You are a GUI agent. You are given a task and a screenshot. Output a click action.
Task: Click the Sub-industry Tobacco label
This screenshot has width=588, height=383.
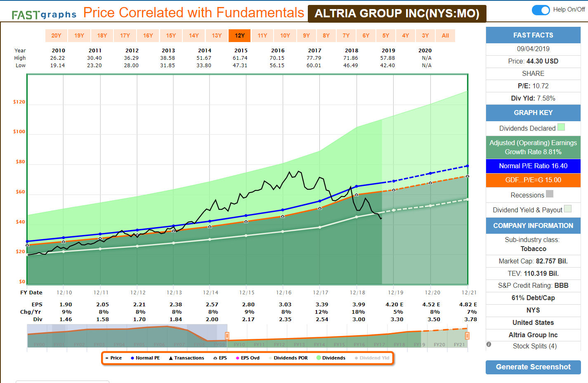pos(533,249)
